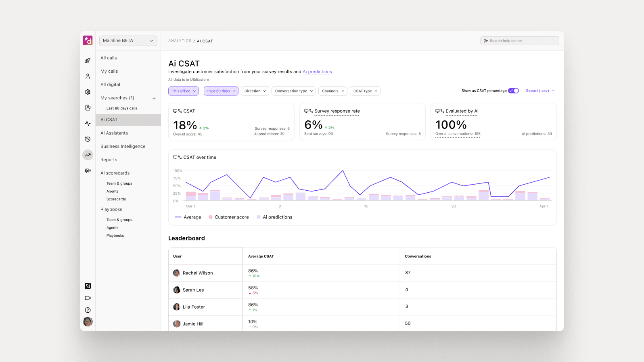
Task: Open the Past 30 days filter
Action: coord(221,91)
